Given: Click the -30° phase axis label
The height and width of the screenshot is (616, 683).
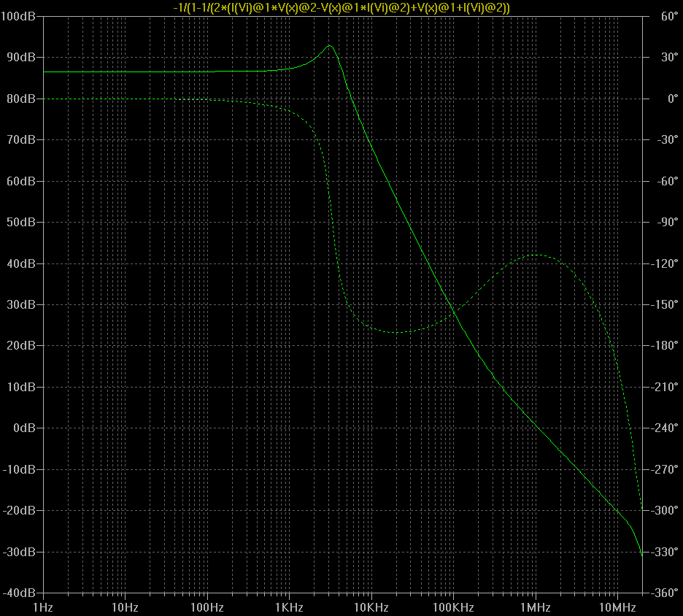Looking at the screenshot, I should (668, 139).
